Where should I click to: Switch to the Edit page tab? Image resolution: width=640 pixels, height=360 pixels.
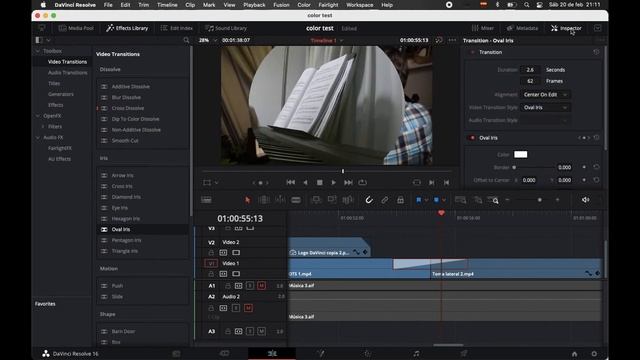coord(272,353)
